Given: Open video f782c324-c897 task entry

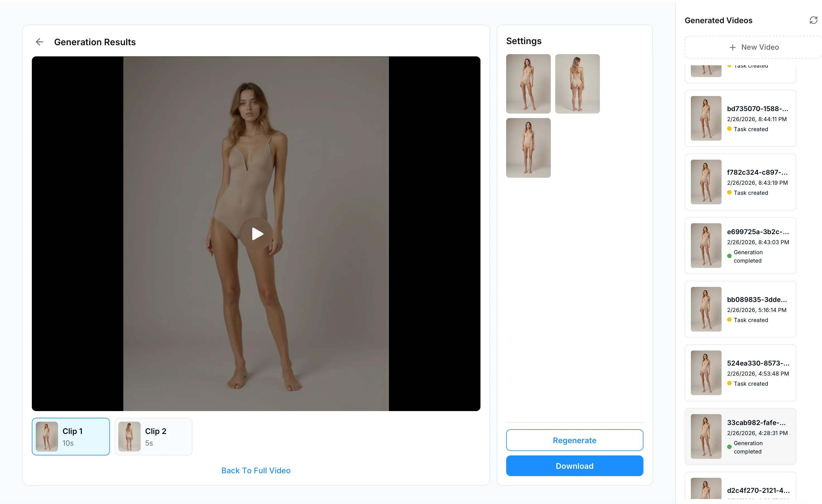Looking at the screenshot, I should [x=740, y=182].
